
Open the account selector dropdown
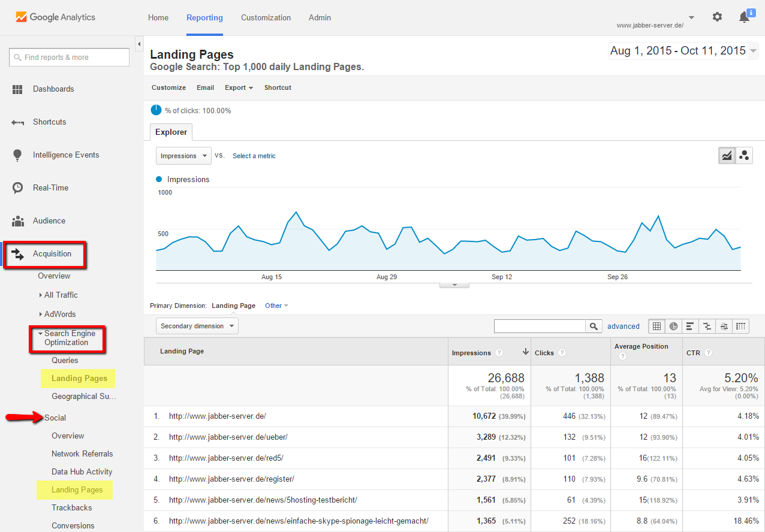coord(691,17)
